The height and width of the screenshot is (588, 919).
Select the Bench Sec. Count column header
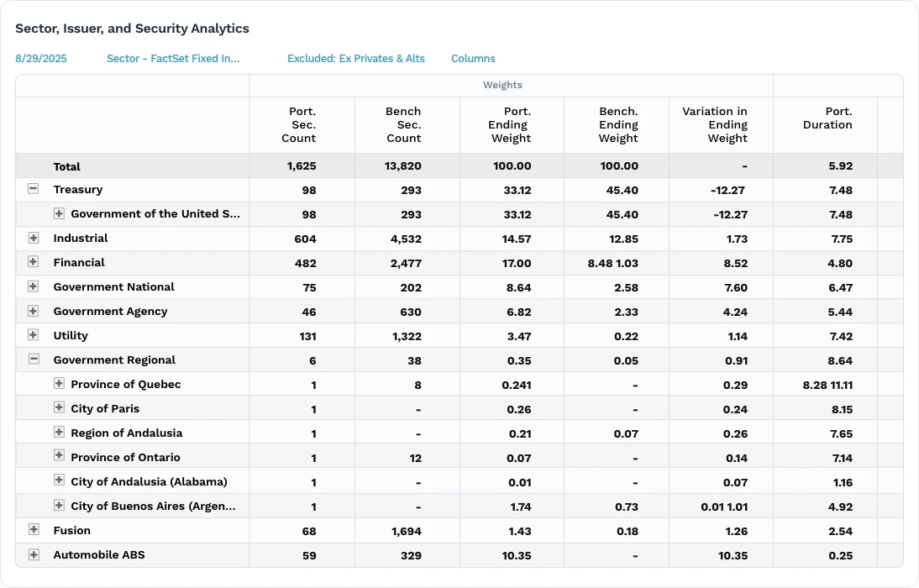pos(403,125)
